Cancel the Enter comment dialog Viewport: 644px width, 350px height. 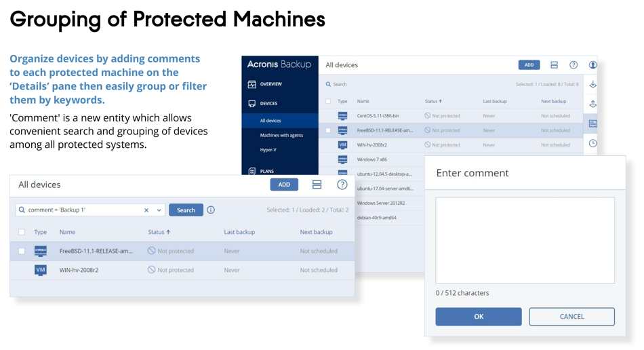(571, 317)
